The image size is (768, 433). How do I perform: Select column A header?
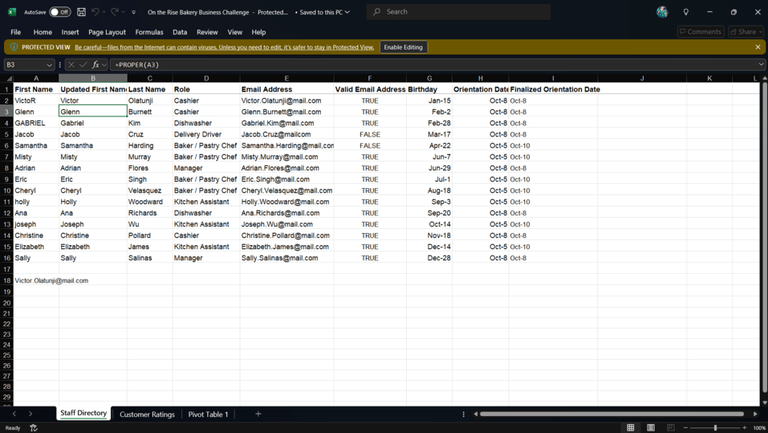tap(36, 78)
